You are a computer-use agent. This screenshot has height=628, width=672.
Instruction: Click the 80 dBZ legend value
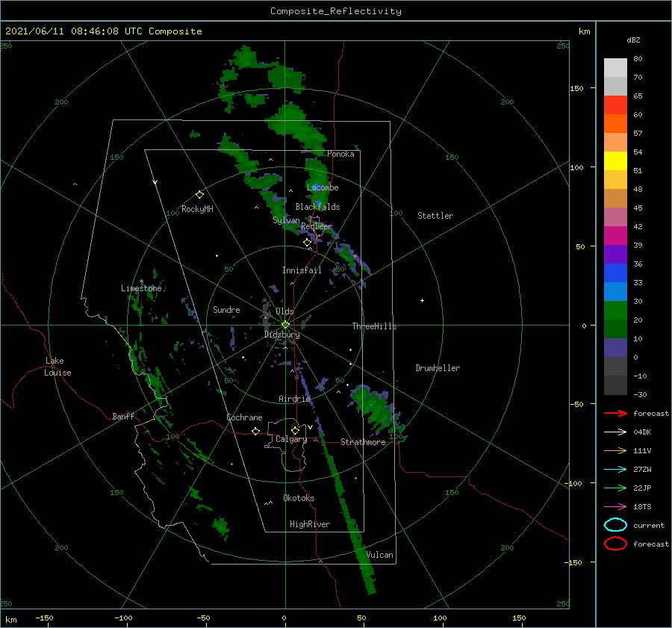tap(638, 58)
